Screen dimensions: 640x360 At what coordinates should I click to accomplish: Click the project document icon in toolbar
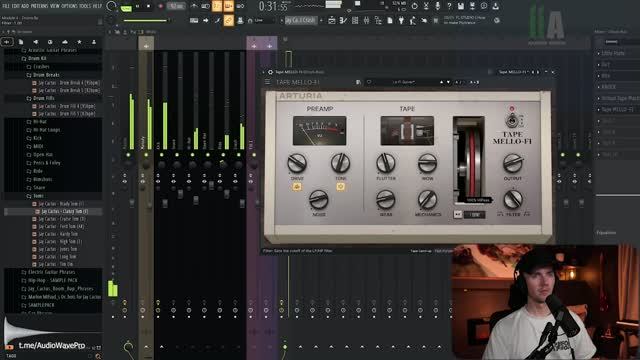tap(390, 20)
